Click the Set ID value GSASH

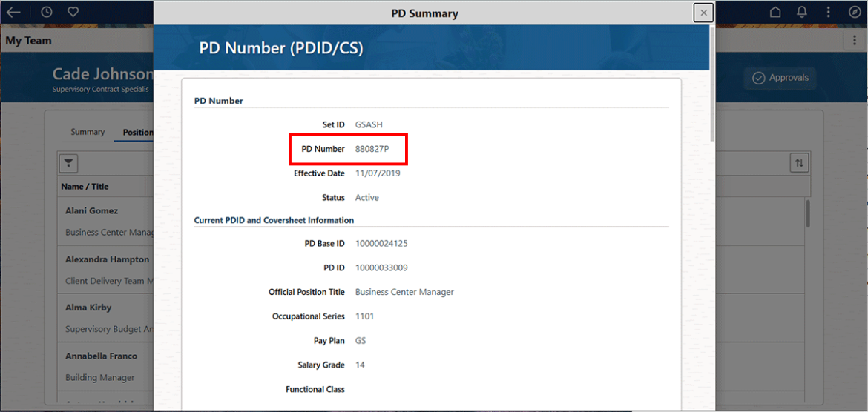pos(369,124)
